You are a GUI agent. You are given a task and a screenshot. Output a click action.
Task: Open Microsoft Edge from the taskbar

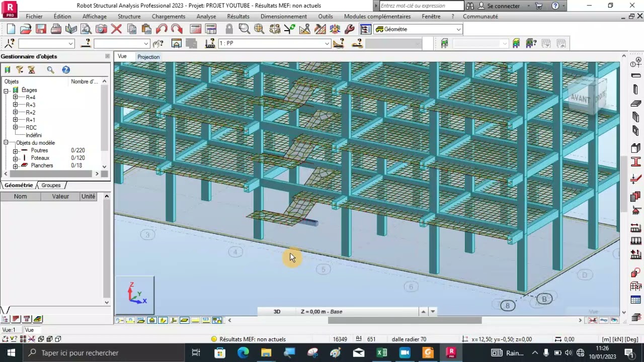tap(243, 353)
